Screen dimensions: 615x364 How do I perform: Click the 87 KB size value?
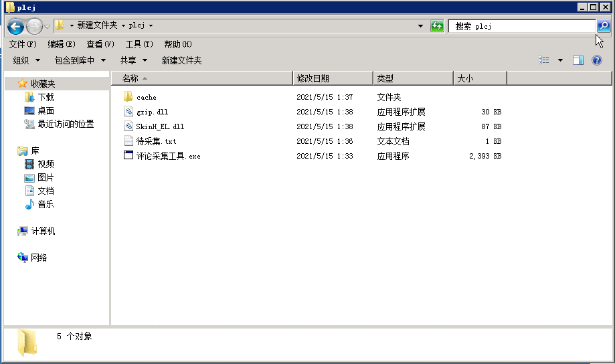coord(491,126)
